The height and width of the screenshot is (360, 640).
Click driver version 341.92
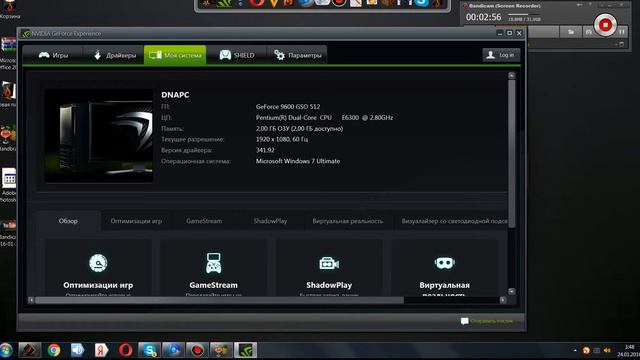point(265,150)
